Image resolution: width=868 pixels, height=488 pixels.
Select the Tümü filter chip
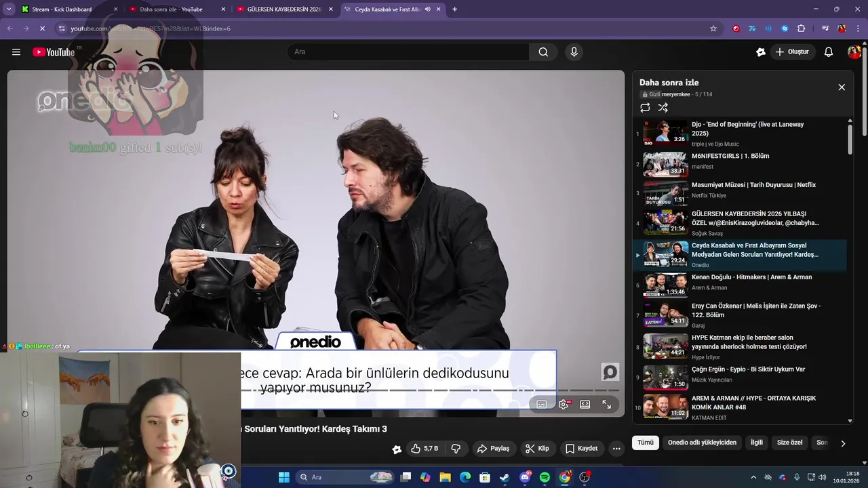(646, 443)
